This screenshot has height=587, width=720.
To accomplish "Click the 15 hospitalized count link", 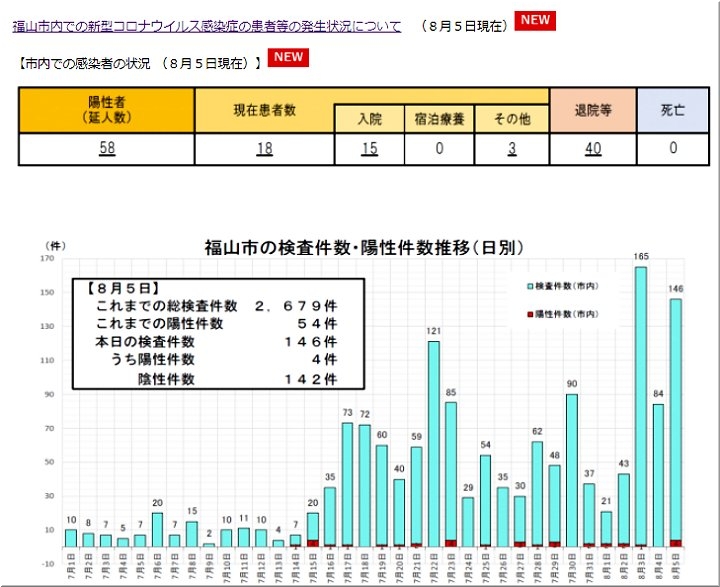I will [370, 149].
